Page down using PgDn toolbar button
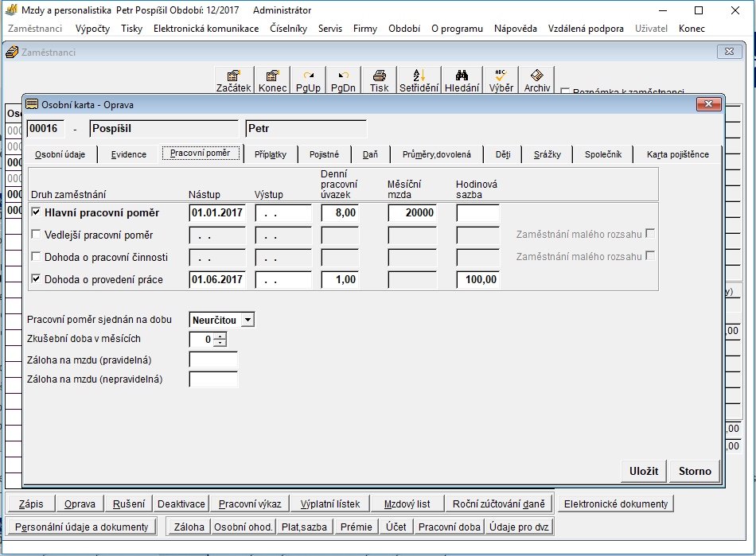Screen dimensions: 756x556 coord(343,80)
